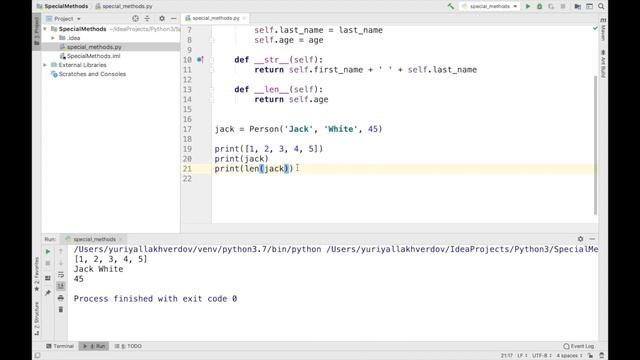Click special_methods.py breadcrumb in navigation bar
Image resolution: width=640 pixels, height=360 pixels.
[x=124, y=6]
